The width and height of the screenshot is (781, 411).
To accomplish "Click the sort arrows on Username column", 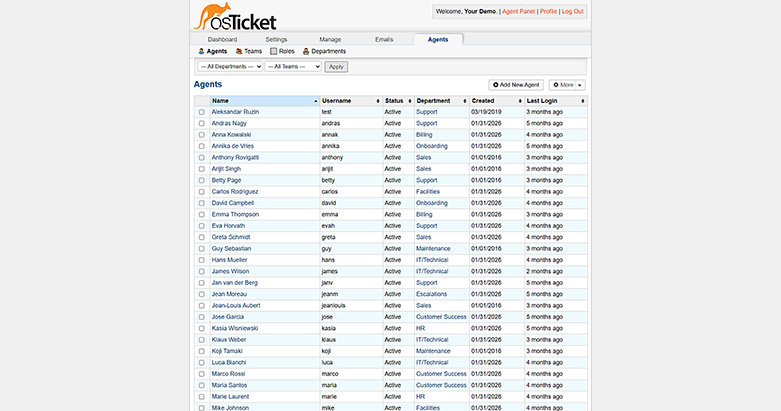I will 377,101.
